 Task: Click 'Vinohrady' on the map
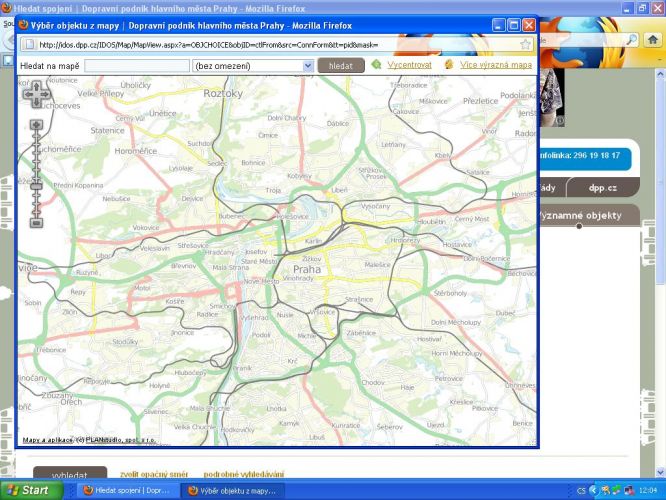pyautogui.click(x=298, y=278)
